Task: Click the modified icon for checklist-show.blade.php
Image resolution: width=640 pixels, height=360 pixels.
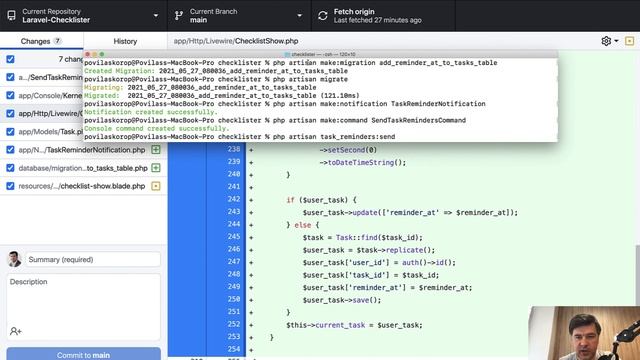Action: (x=156, y=186)
